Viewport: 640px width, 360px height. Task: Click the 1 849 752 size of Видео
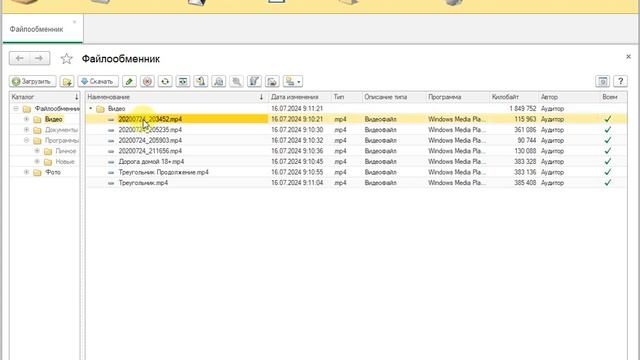coord(523,109)
